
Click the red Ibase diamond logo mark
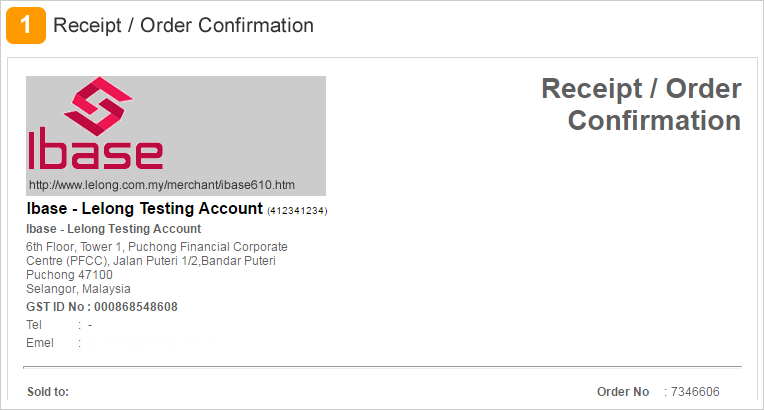[x=98, y=106]
